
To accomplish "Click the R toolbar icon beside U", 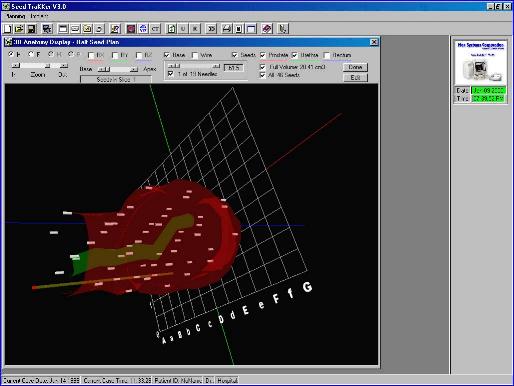I will tap(195, 29).
